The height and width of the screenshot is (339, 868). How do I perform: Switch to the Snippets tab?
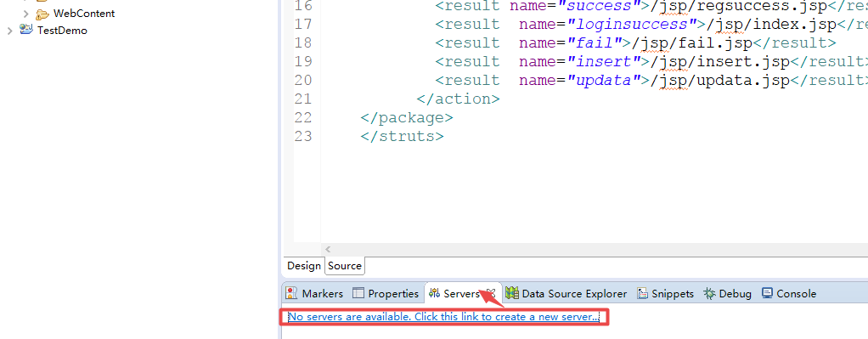[x=665, y=294]
